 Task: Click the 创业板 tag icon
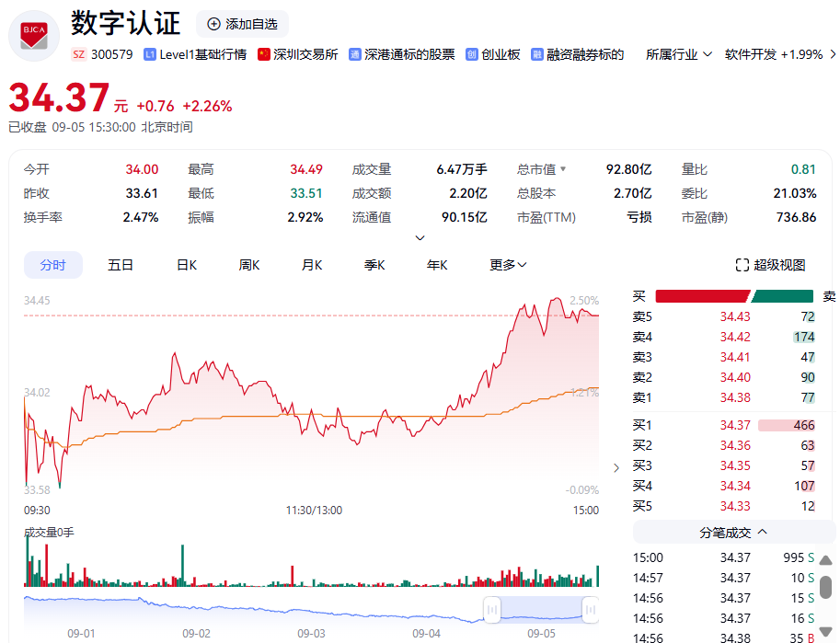tap(472, 55)
